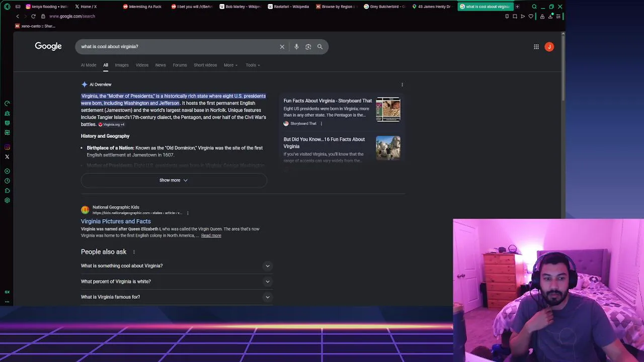Click the Storyboard That result thumbnail

pos(388,109)
